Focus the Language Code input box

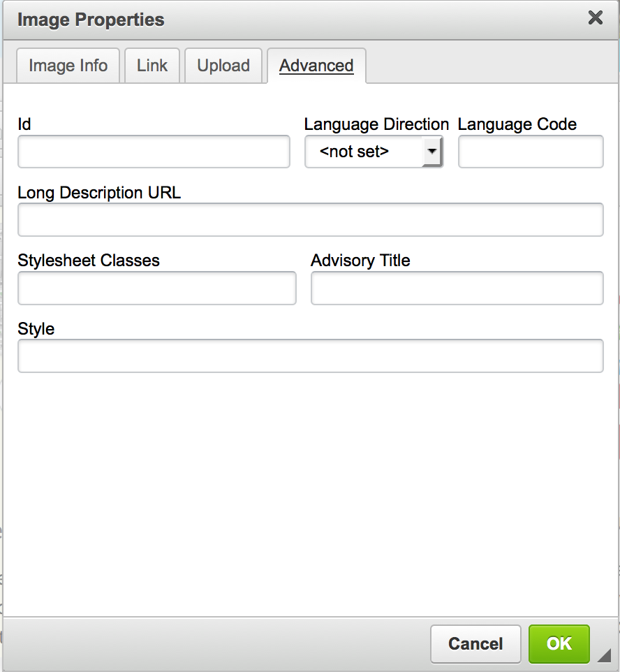pyautogui.click(x=531, y=152)
